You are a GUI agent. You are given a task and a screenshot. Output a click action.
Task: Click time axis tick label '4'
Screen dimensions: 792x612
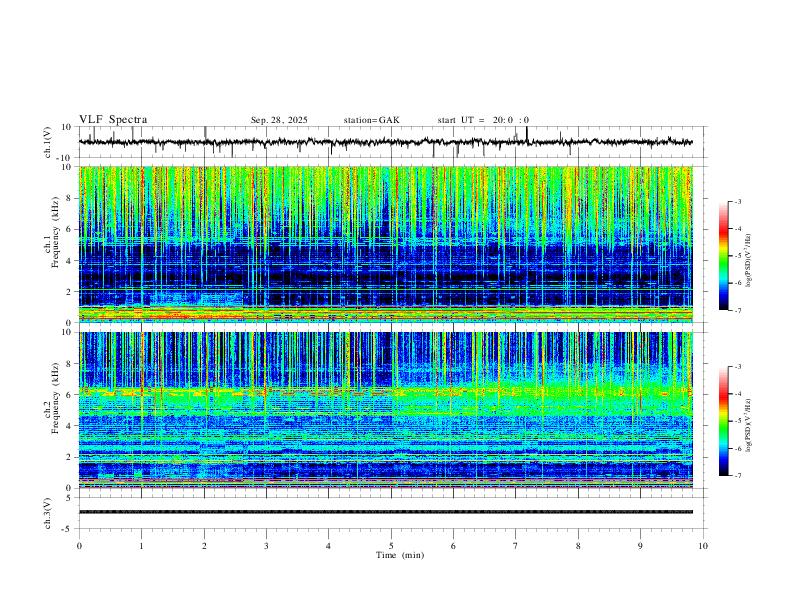(x=329, y=546)
